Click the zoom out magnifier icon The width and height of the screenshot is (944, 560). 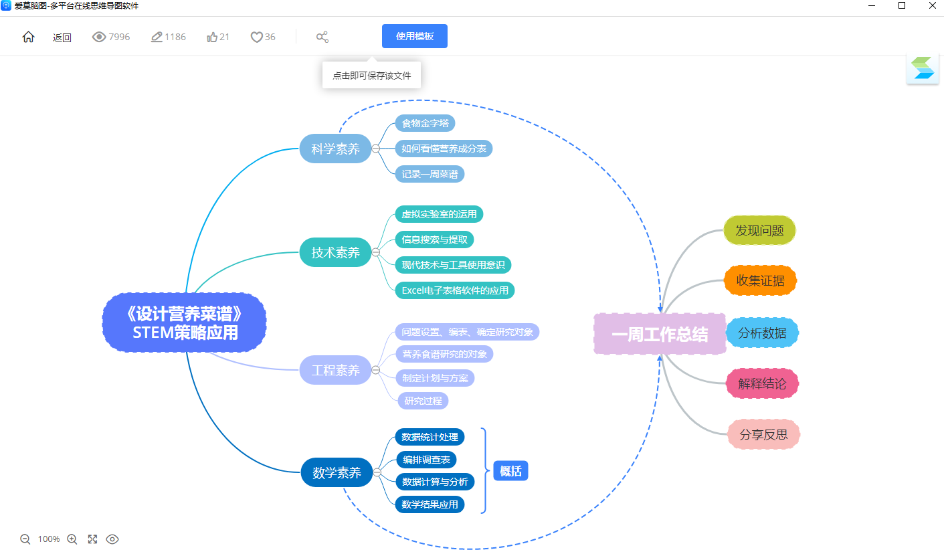click(25, 539)
